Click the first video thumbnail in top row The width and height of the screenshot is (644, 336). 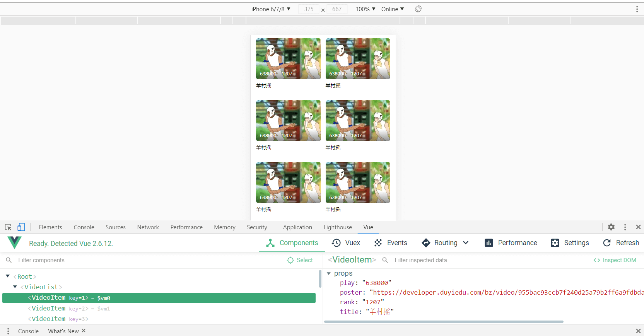[x=288, y=59]
